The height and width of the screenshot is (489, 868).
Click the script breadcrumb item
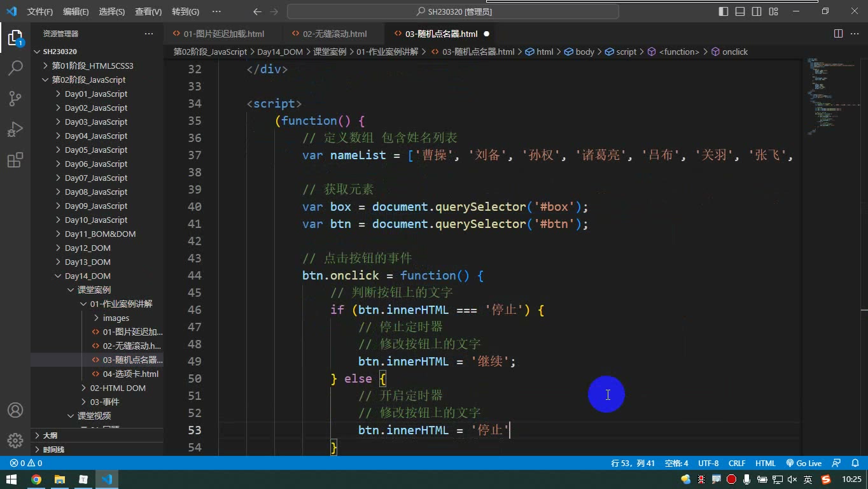pyautogui.click(x=620, y=52)
